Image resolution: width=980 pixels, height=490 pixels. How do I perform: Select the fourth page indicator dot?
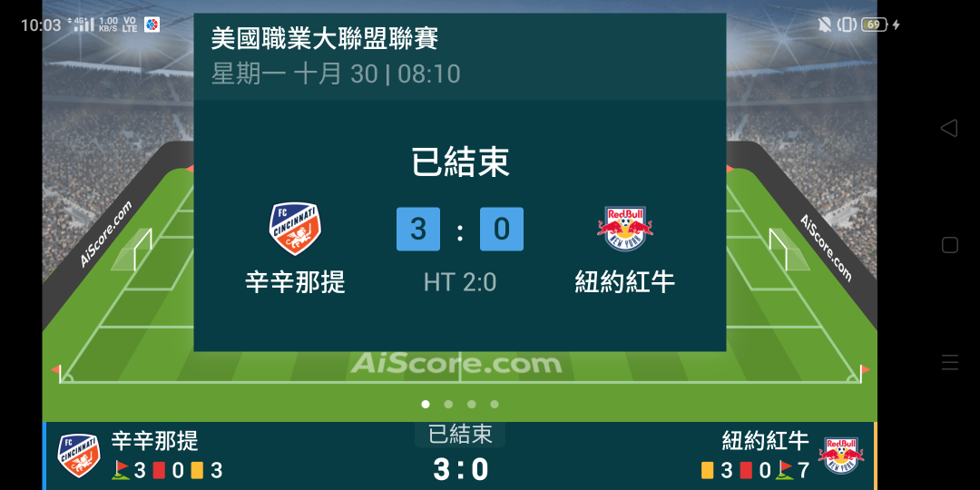[x=495, y=405]
